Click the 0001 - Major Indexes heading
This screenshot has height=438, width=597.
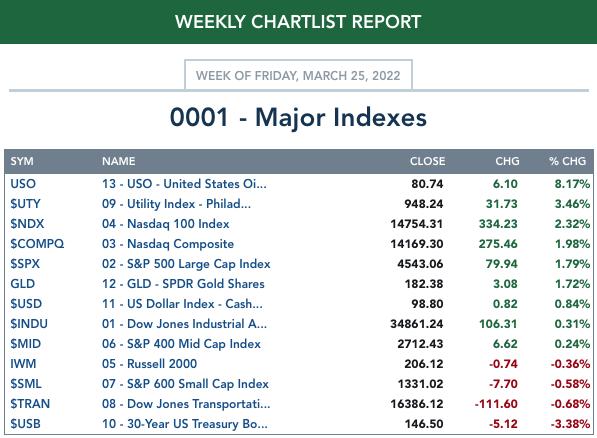[298, 117]
